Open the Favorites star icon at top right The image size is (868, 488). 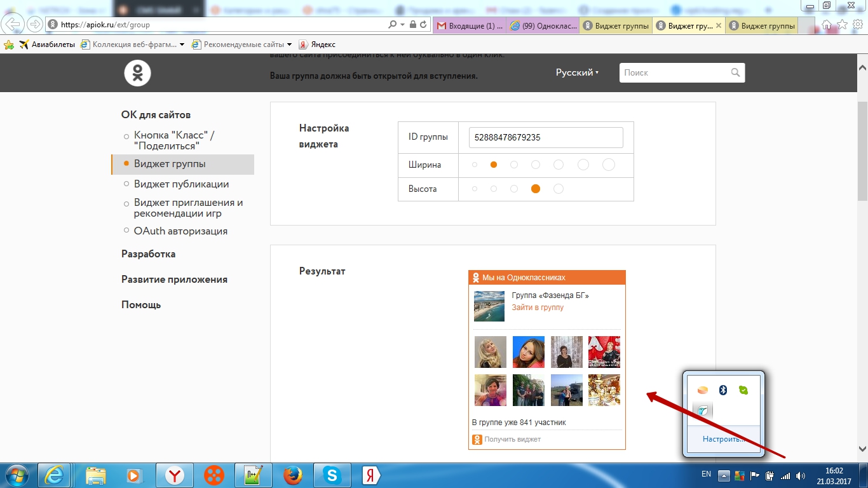(842, 24)
